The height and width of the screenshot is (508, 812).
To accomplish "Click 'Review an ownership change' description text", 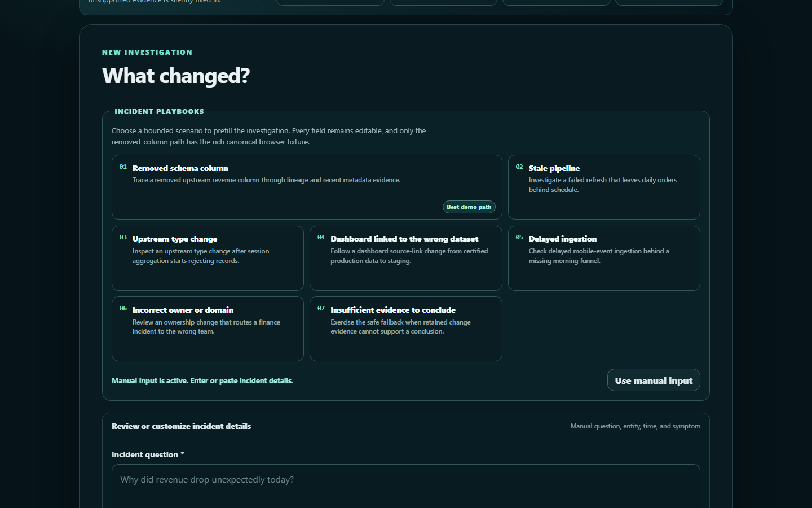I will tap(206, 327).
